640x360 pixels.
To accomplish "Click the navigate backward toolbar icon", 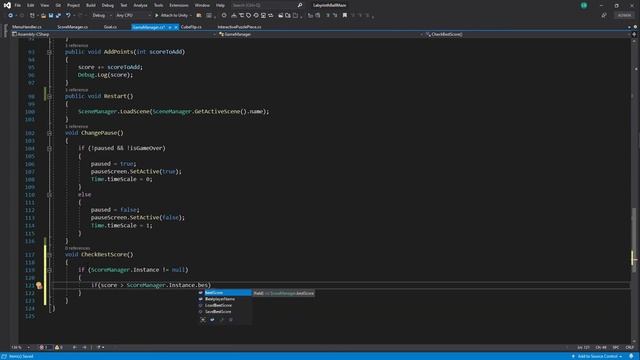I will [10, 16].
